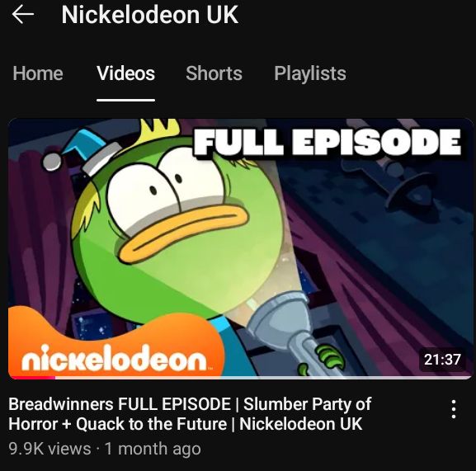Screen dimensions: 476x471
Task: Open the three-dot video options menu
Action: tap(454, 409)
